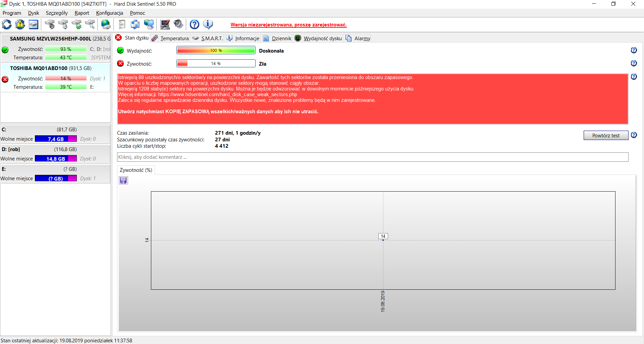Click the Powtórz test button

[x=606, y=135]
